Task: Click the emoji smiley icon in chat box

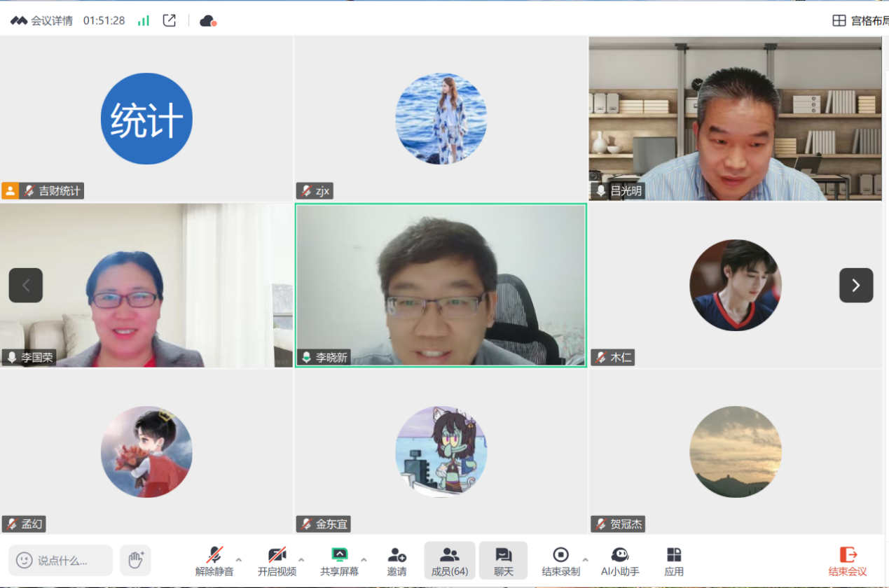Action: pyautogui.click(x=25, y=560)
